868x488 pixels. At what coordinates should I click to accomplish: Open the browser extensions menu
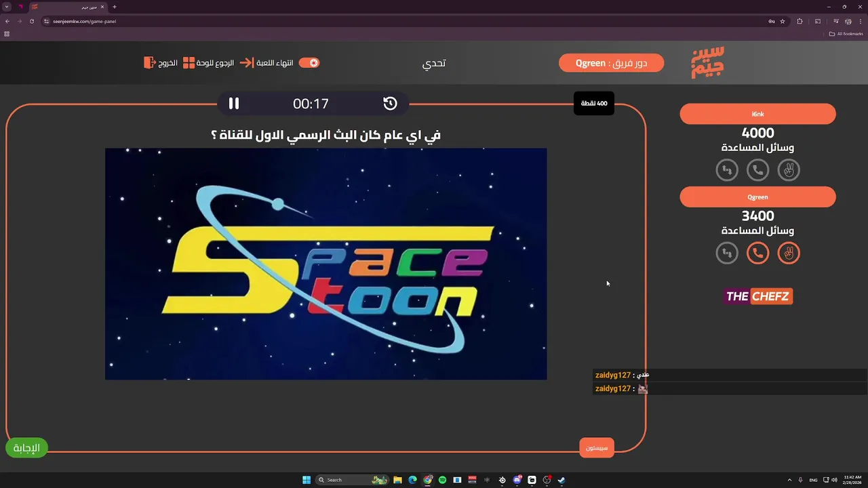pyautogui.click(x=800, y=21)
